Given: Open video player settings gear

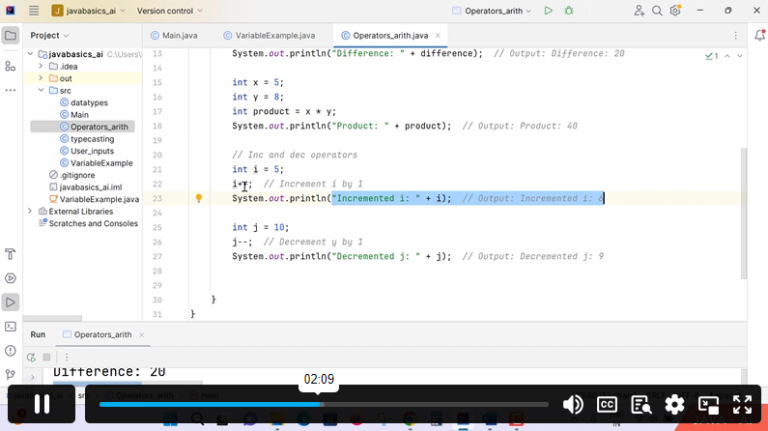Looking at the screenshot, I should 674,405.
